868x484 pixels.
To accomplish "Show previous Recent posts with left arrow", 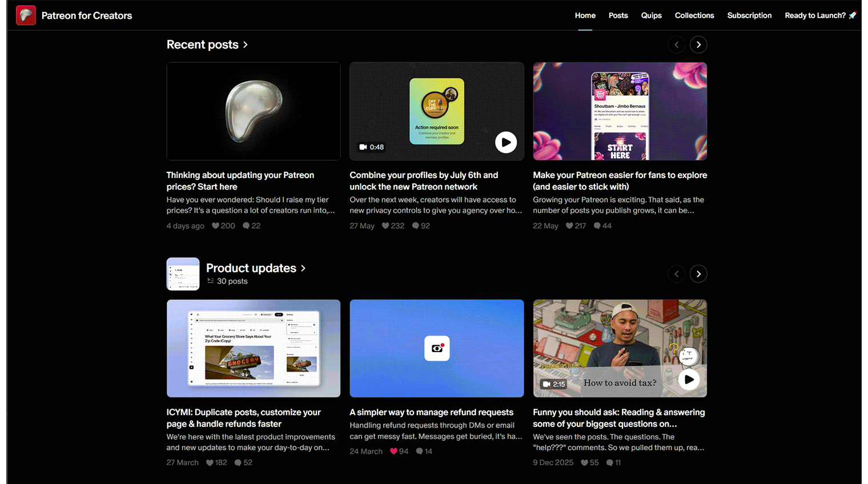I will pos(677,45).
